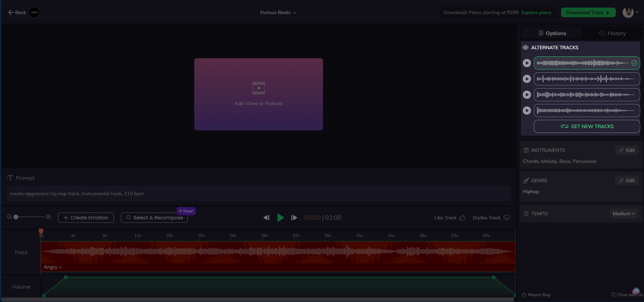Follow the Explore plans link
Screen dimensions: 644x302
tap(536, 13)
